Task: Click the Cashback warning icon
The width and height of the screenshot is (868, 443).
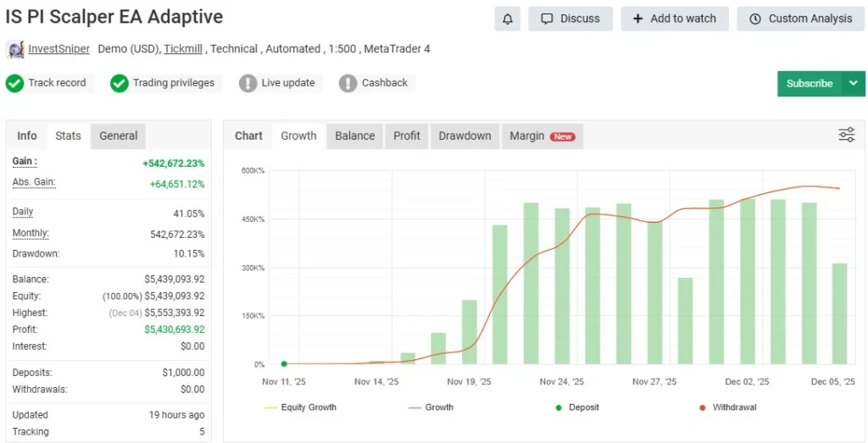Action: point(348,83)
